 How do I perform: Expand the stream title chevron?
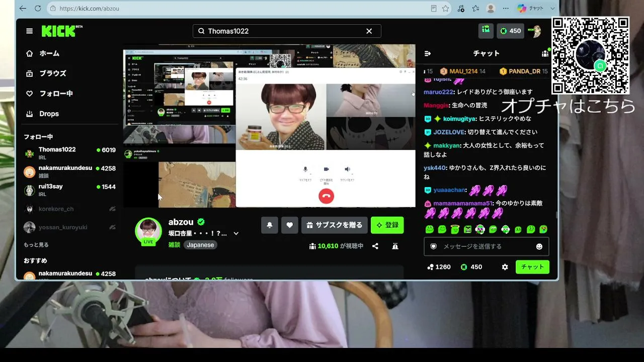(236, 233)
